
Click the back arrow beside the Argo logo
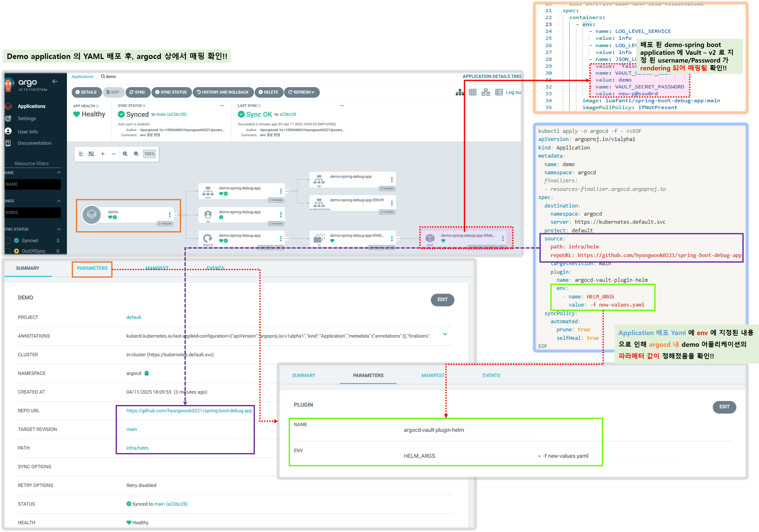[55, 81]
